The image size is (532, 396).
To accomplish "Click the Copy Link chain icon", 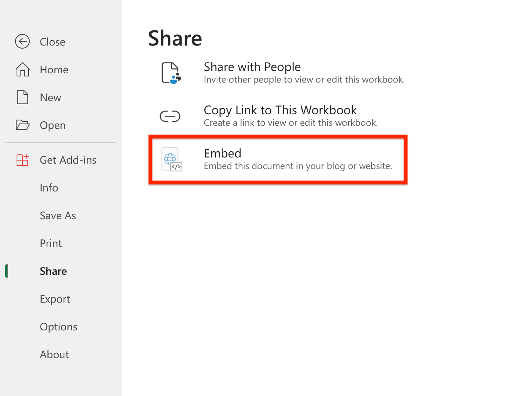I will pyautogui.click(x=170, y=116).
